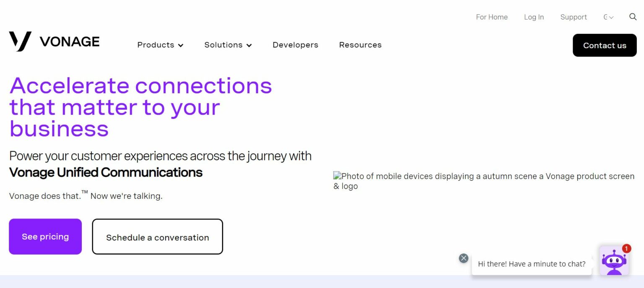
Task: Follow the For Home link
Action: click(492, 17)
